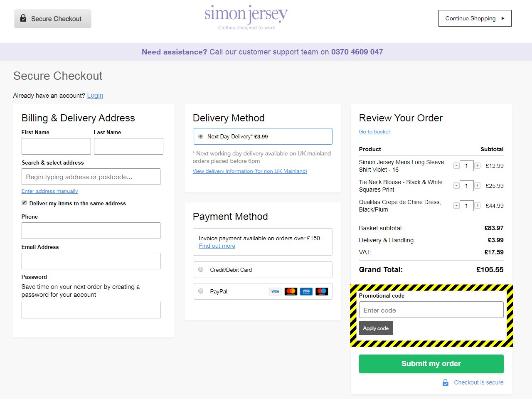Toggle Deliver my items to same address

tap(24, 202)
